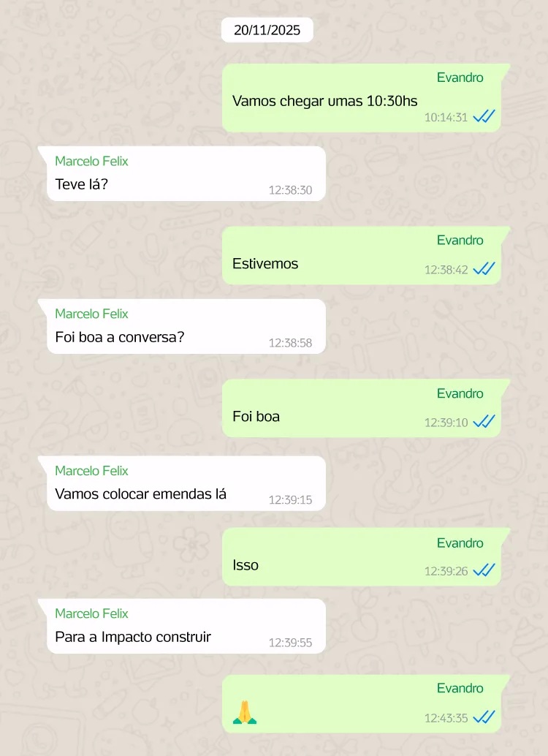548x756 pixels.
Task: Click the 20/11/2025 date chip
Action: (x=267, y=30)
